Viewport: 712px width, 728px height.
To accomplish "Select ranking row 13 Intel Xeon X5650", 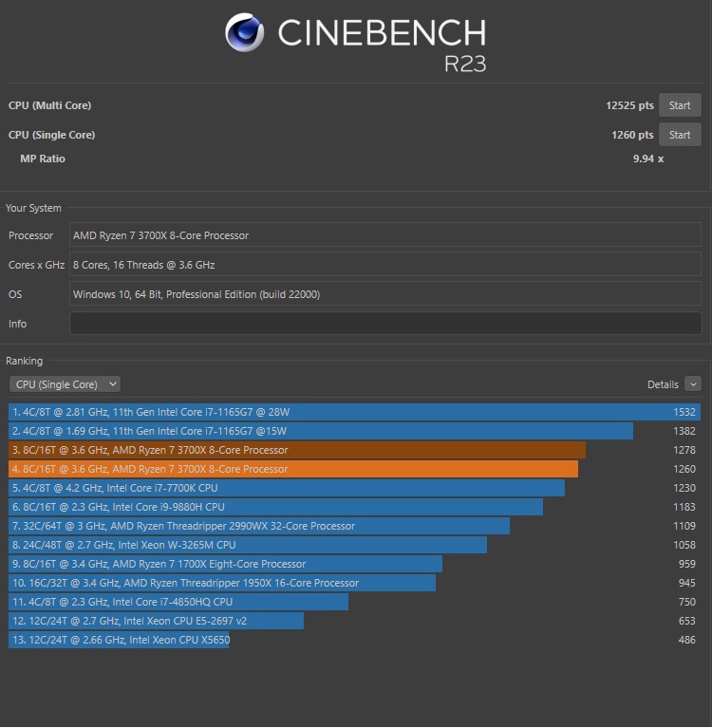I will 354,640.
